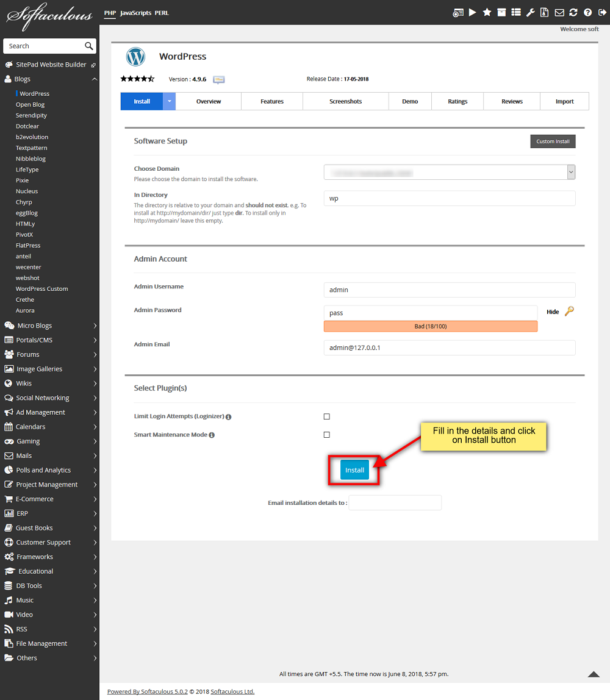Check the Smart Maintenance Mode checkbox

coord(327,435)
